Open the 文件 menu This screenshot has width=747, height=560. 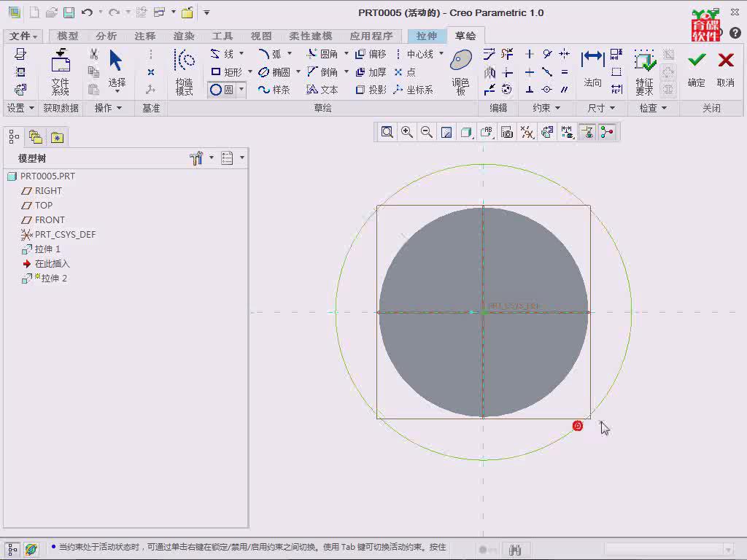coord(23,36)
